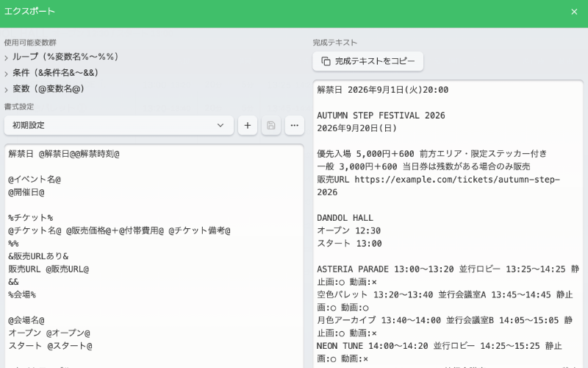Image resolution: width=588 pixels, height=368 pixels.
Task: Add a new format preset with plus icon
Action: click(248, 125)
